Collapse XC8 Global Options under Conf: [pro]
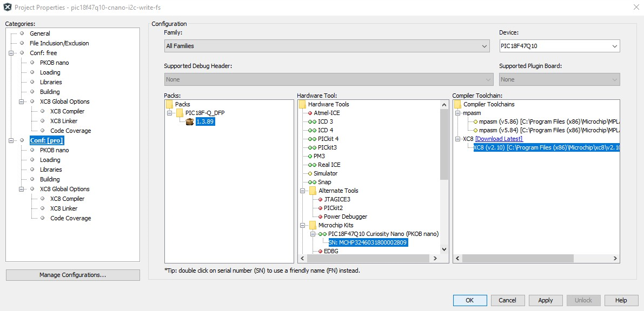Image resolution: width=644 pixels, height=311 pixels. [21, 189]
